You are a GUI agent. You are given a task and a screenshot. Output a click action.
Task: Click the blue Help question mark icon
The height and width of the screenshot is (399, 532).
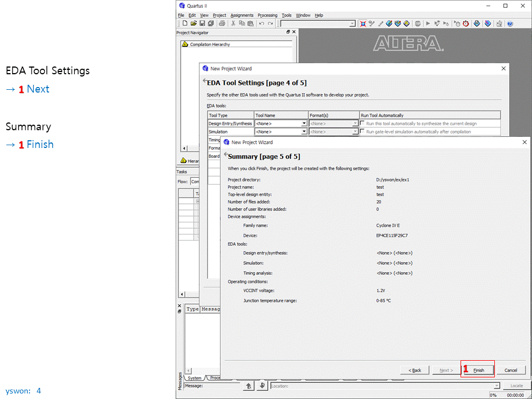[x=510, y=23]
